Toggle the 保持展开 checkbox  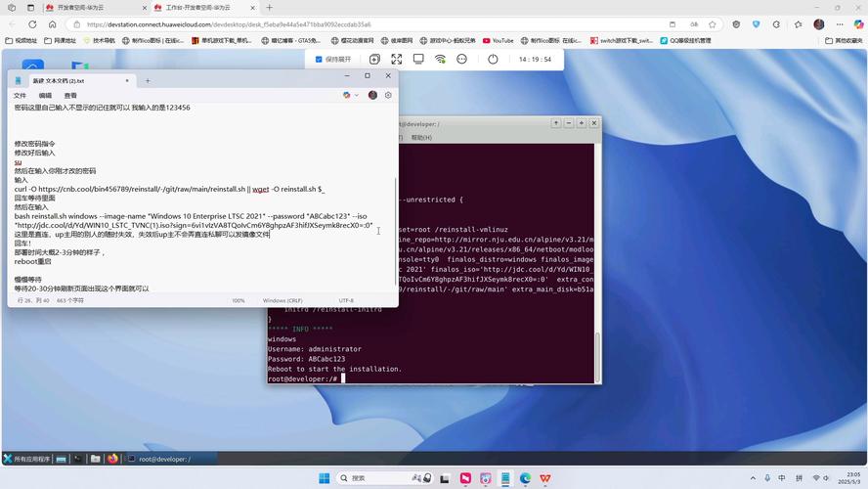coord(319,59)
